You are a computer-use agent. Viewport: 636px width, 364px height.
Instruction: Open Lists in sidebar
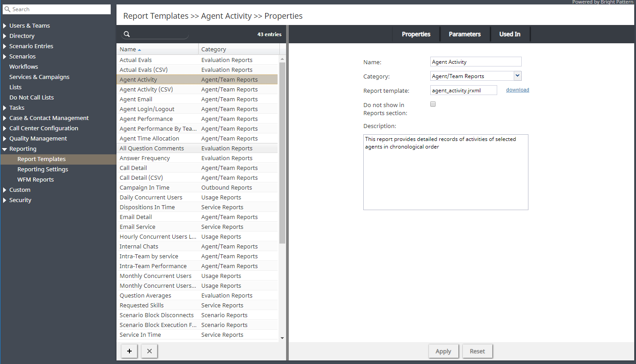point(15,87)
